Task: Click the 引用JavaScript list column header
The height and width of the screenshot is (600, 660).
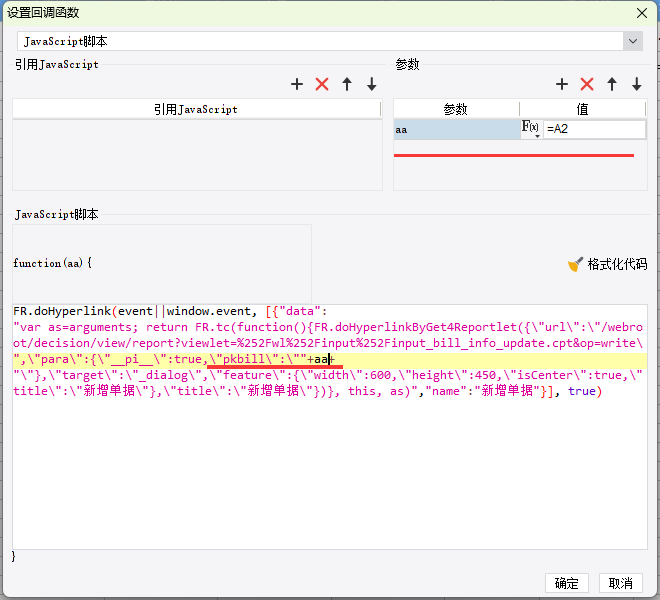Action: tap(196, 109)
